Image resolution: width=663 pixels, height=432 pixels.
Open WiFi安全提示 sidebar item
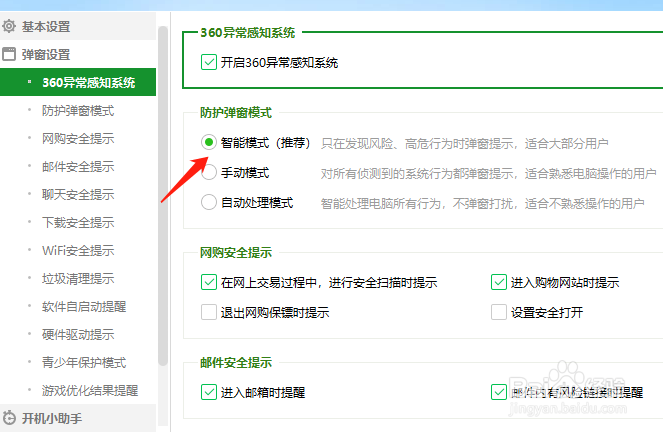point(78,250)
